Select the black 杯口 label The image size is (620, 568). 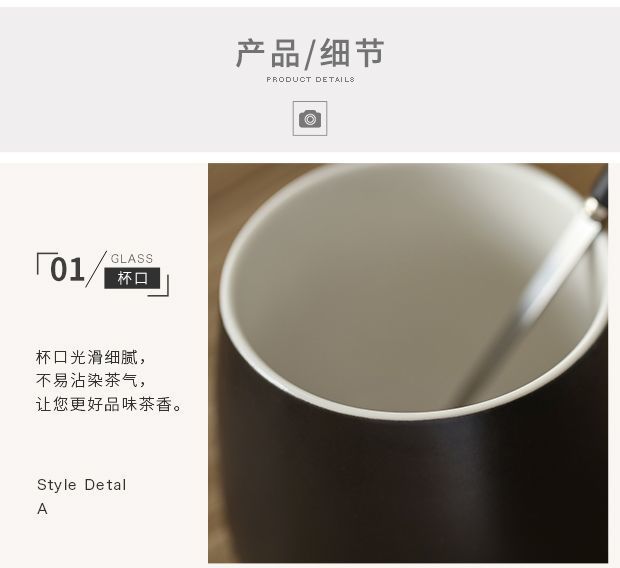[x=132, y=278]
